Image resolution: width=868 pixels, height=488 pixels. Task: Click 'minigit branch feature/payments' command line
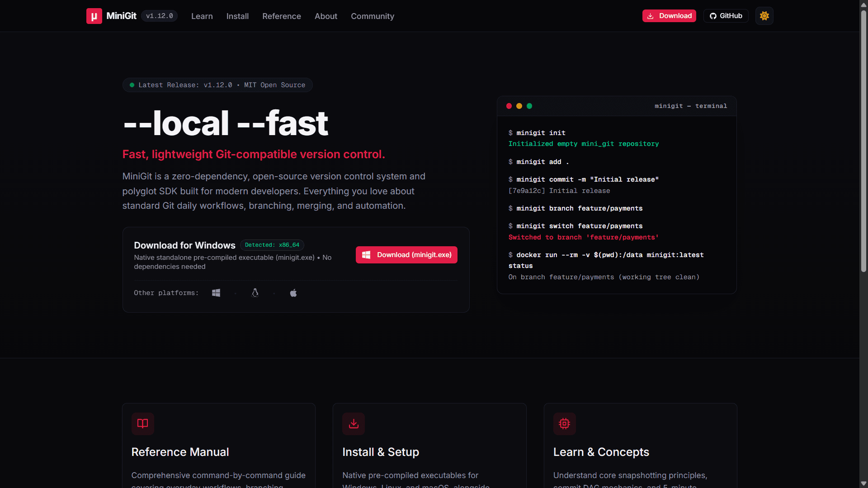pyautogui.click(x=576, y=208)
